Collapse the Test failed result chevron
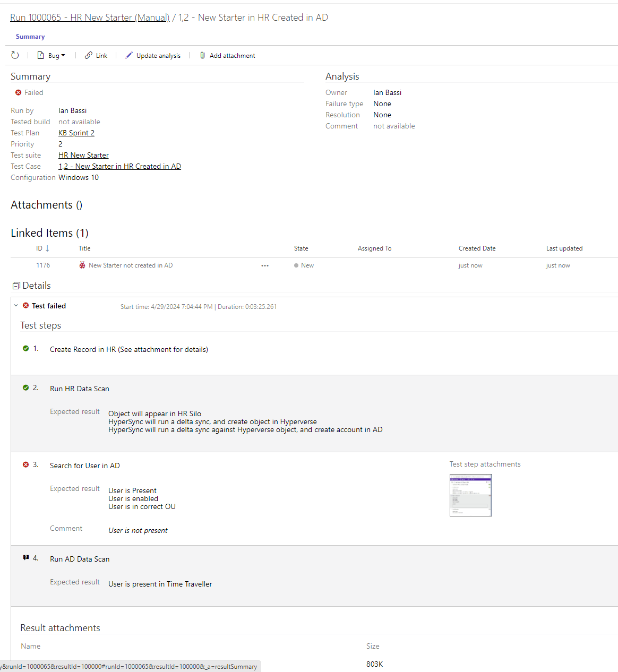 pyautogui.click(x=16, y=306)
